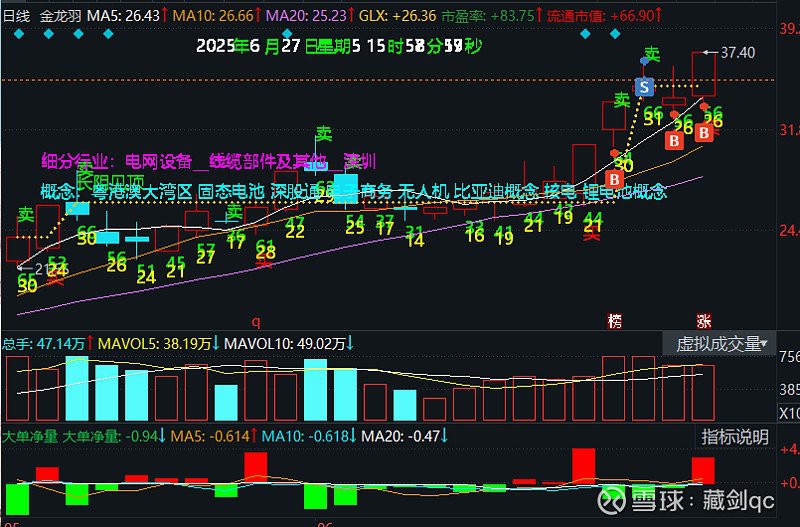This screenshot has height=527, width=800.
Task: Click the 金龙羽 stock name
Action: [61, 16]
